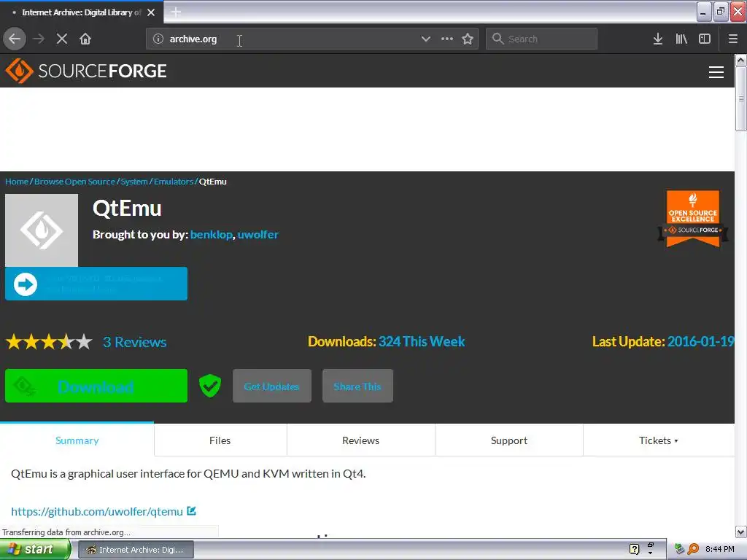Viewport: 747px width, 560px height.
Task: Open the browser home page icon
Action: 85,39
